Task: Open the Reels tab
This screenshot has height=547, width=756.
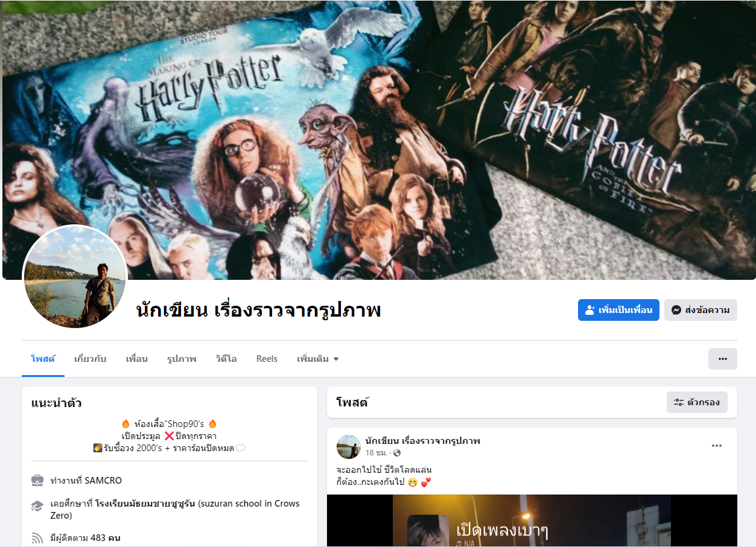Action: [267, 359]
